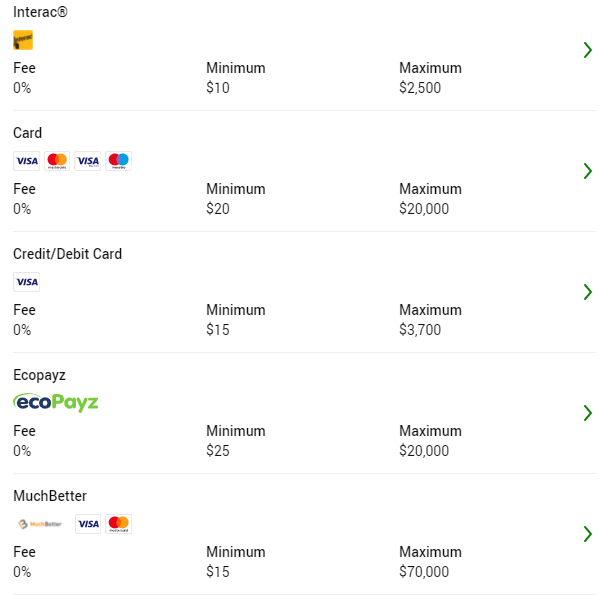Click the $70,000 maximum for MuchBetter
The image size is (607, 595).
[424, 572]
